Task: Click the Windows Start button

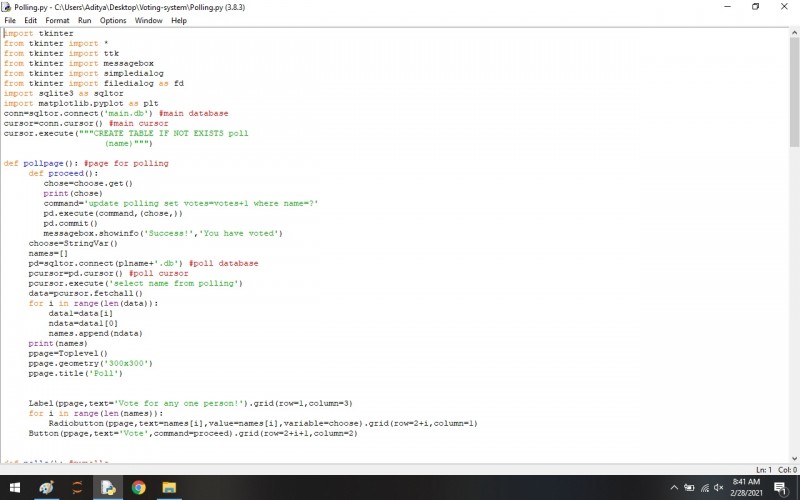Action: (x=15, y=488)
